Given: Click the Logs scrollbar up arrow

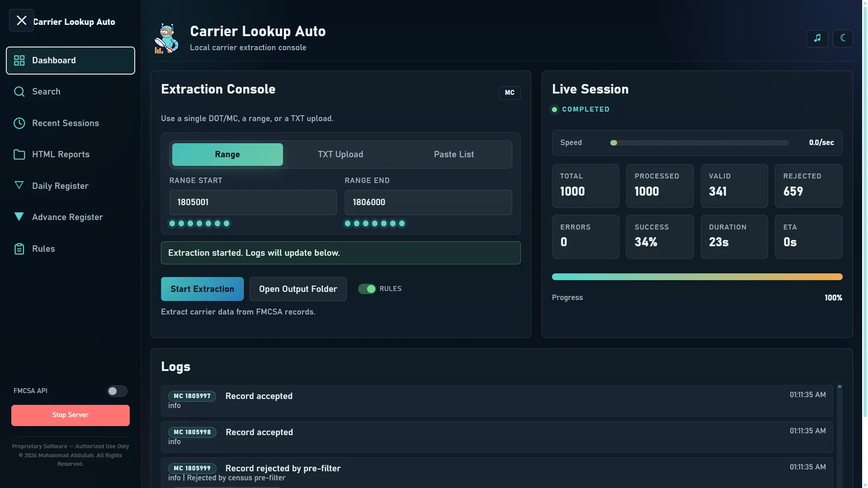Looking at the screenshot, I should [840, 387].
